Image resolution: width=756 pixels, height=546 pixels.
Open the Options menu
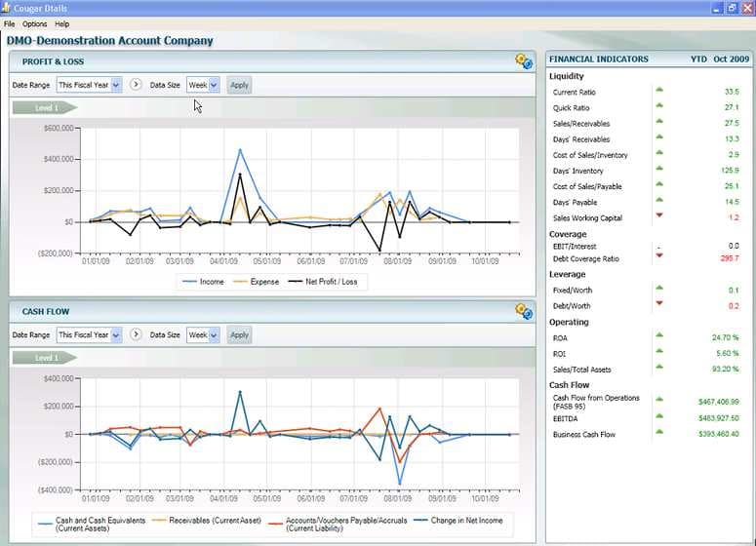click(x=34, y=23)
